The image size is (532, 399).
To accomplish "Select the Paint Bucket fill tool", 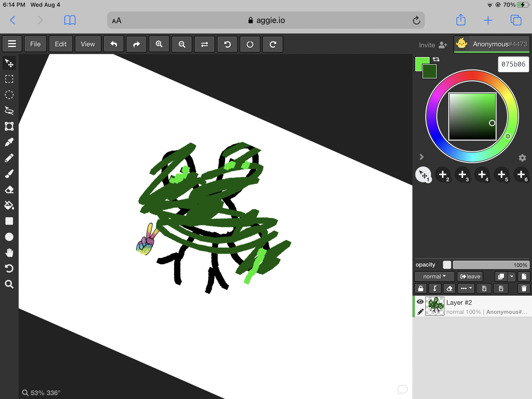I will tap(9, 205).
